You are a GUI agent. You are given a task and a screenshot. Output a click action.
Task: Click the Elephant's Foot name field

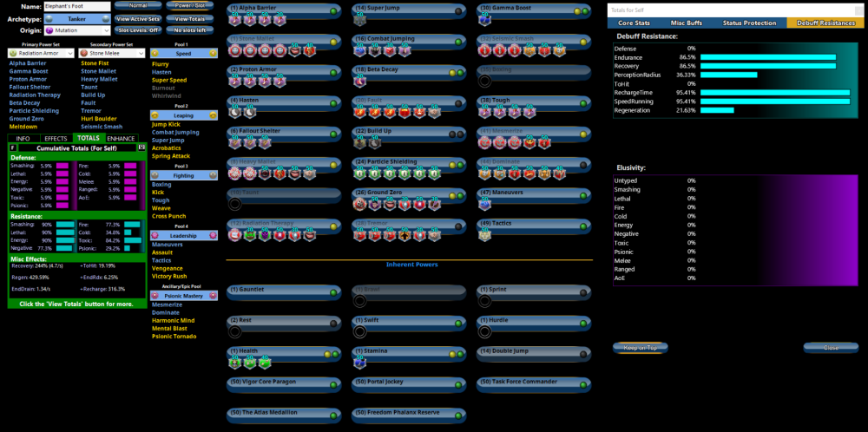[x=76, y=6]
